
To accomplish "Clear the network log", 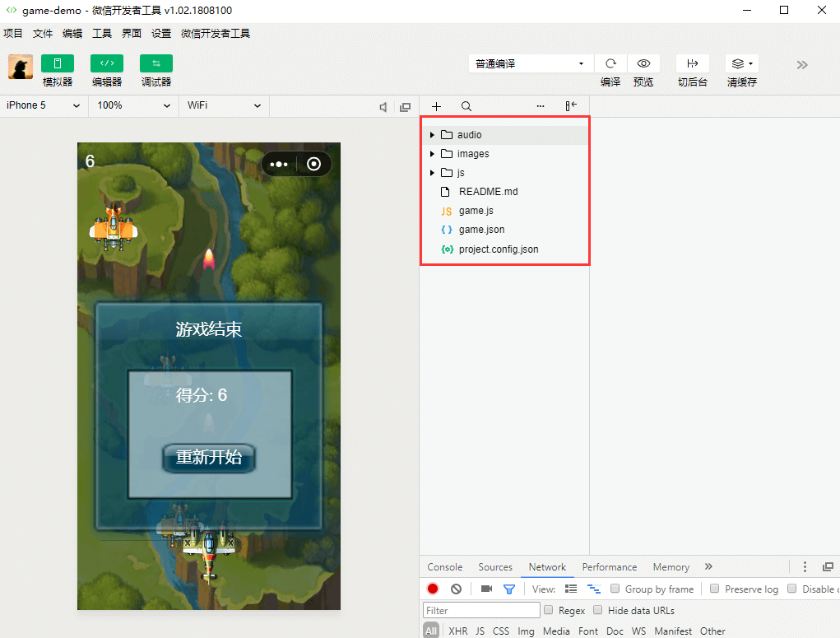I will pos(456,589).
